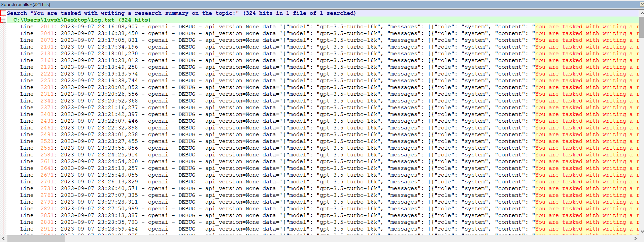Select the hit timestamped 23:22:07,446
Image resolution: width=644 pixels, height=242 pixels.
(323, 121)
